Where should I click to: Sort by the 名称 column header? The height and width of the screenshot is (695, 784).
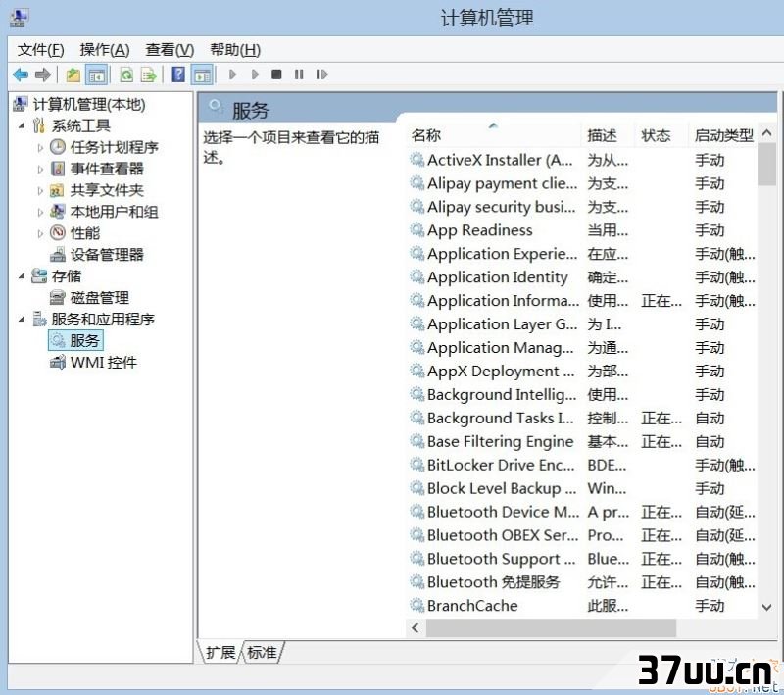(x=494, y=135)
